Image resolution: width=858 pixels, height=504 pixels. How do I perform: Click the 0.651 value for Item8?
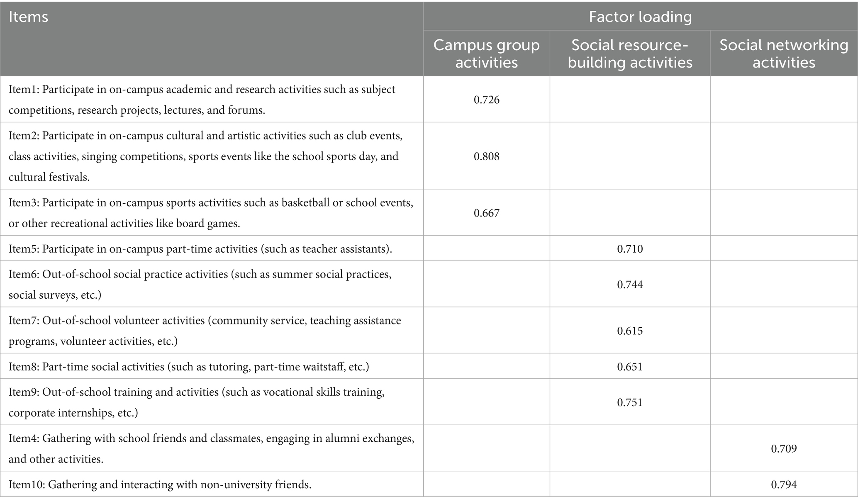tap(630, 367)
